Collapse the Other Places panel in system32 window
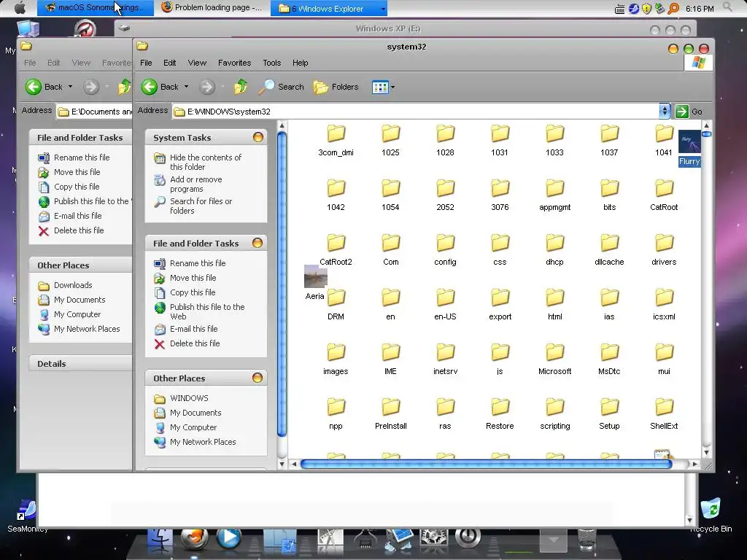 click(x=258, y=378)
